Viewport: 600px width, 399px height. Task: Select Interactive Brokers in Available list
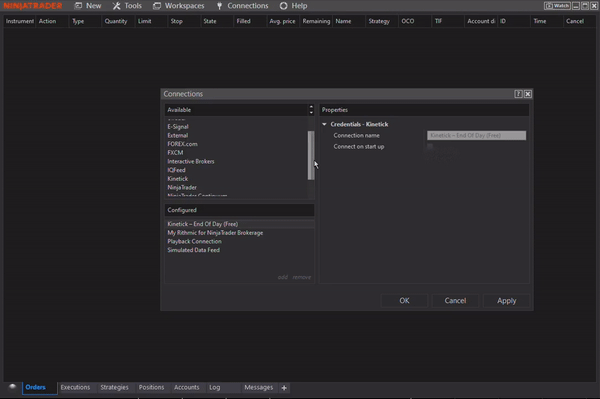[191, 161]
